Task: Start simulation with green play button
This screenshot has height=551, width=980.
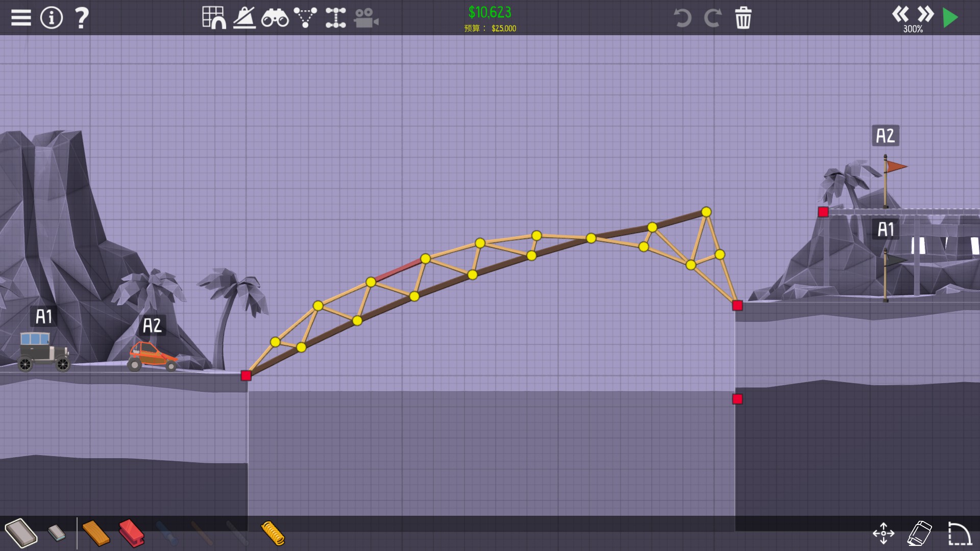Action: (x=950, y=18)
